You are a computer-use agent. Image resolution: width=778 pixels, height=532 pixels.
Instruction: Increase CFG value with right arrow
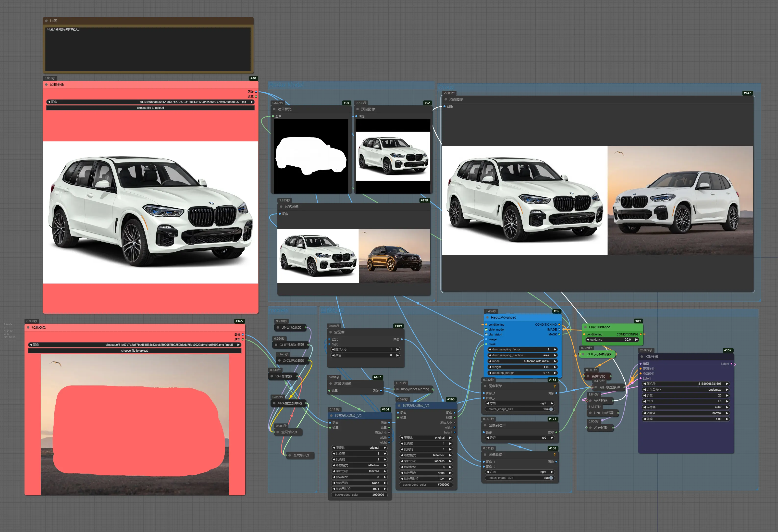[x=727, y=401]
